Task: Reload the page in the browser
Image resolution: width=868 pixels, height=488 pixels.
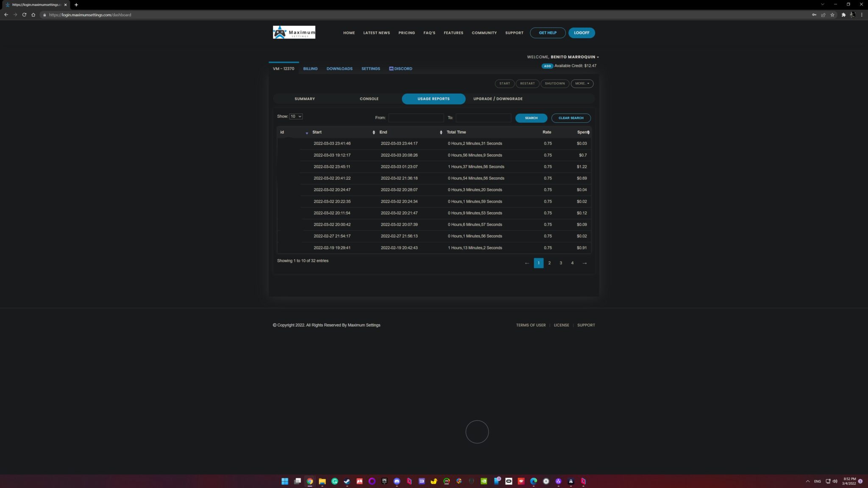Action: 24,15
